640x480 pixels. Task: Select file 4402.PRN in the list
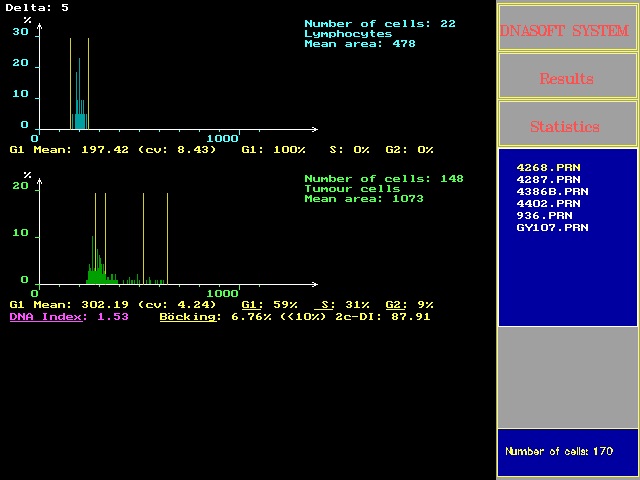pyautogui.click(x=548, y=203)
